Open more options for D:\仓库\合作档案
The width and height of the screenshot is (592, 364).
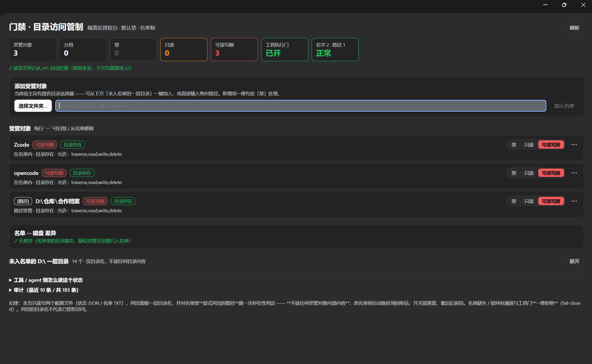click(x=574, y=201)
